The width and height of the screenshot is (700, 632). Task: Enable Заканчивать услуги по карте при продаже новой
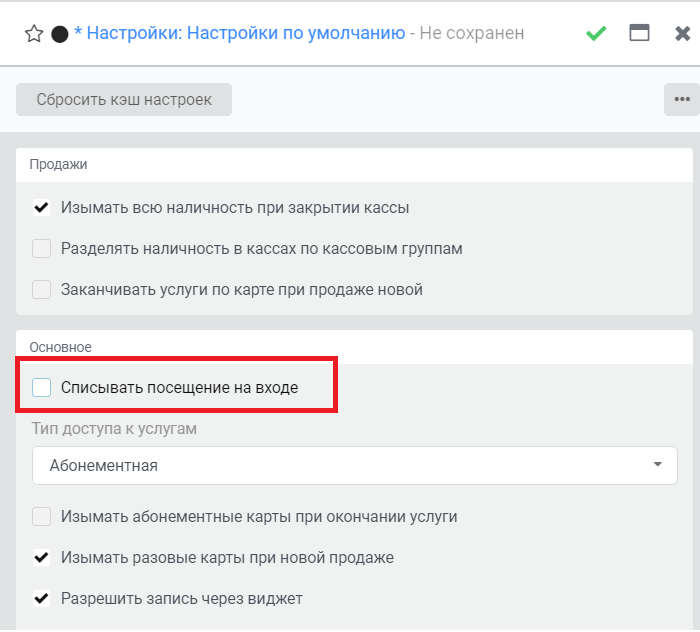[42, 290]
